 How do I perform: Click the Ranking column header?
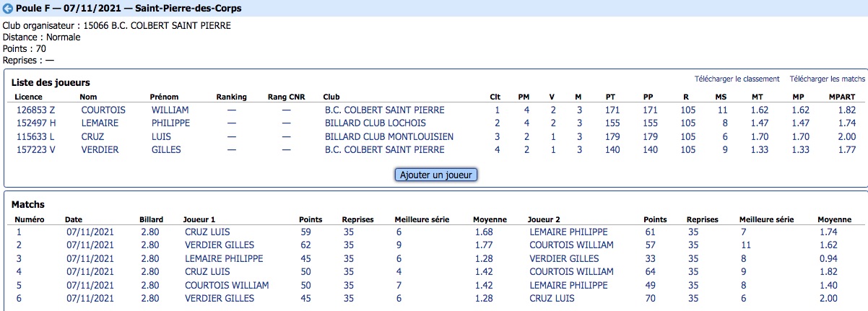click(x=231, y=97)
